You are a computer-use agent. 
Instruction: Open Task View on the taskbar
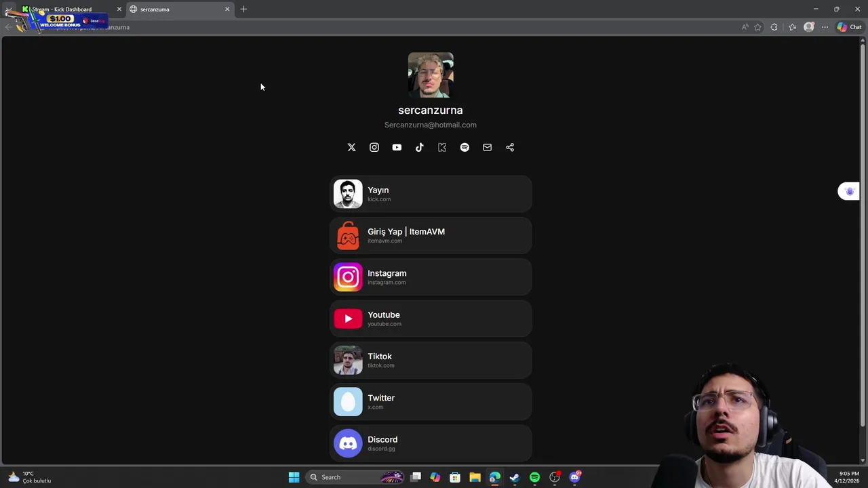point(416,477)
